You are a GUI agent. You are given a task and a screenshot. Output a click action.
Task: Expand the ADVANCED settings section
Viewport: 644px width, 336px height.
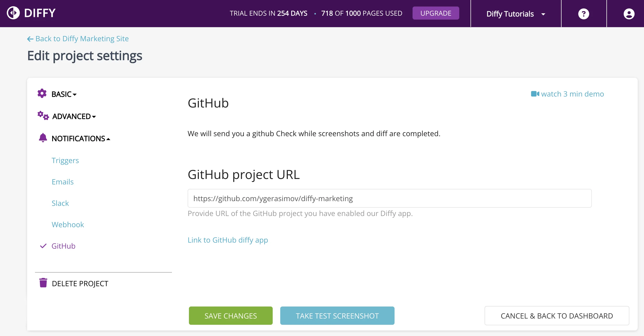coord(74,116)
